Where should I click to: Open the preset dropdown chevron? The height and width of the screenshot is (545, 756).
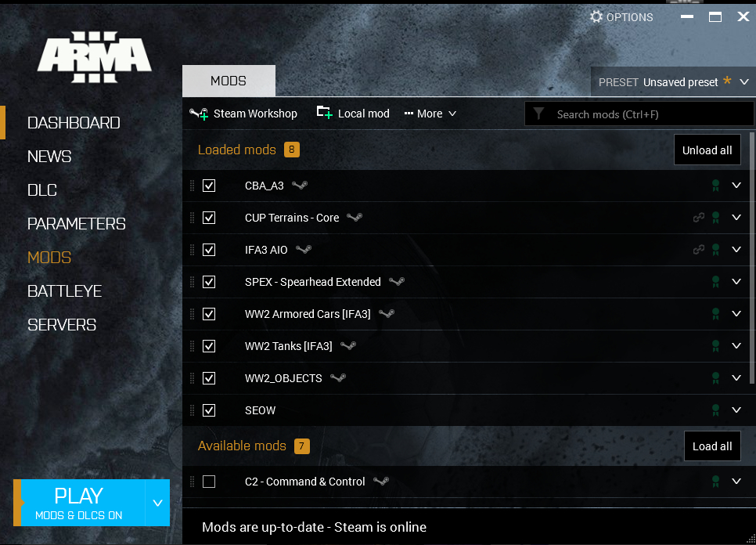[744, 82]
